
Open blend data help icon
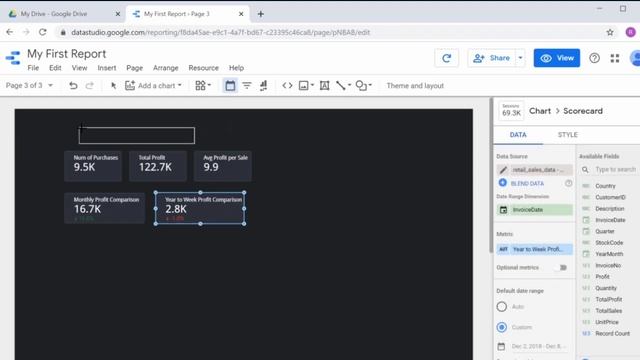point(568,183)
